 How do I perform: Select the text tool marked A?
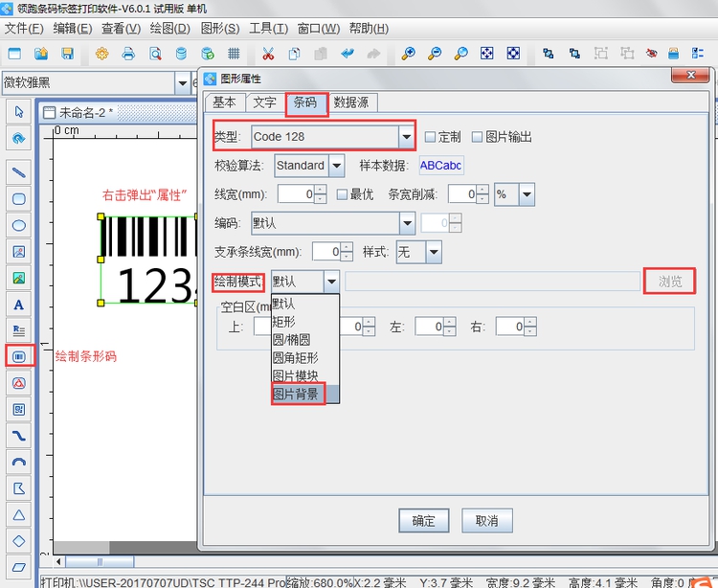[x=18, y=305]
